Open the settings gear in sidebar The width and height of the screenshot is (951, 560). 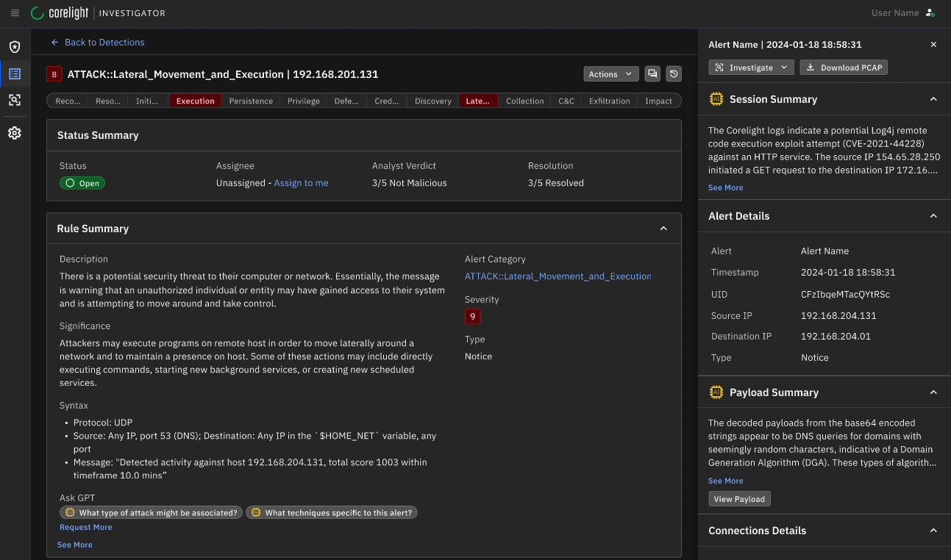pos(15,133)
